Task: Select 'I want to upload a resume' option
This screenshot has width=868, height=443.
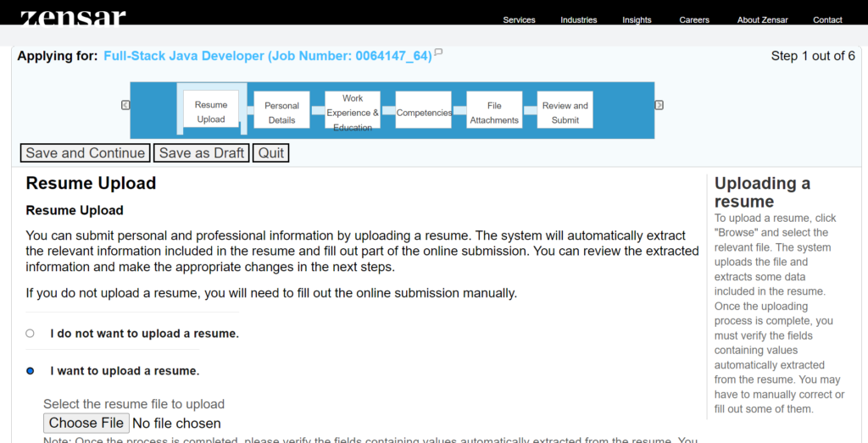Action: (x=31, y=371)
